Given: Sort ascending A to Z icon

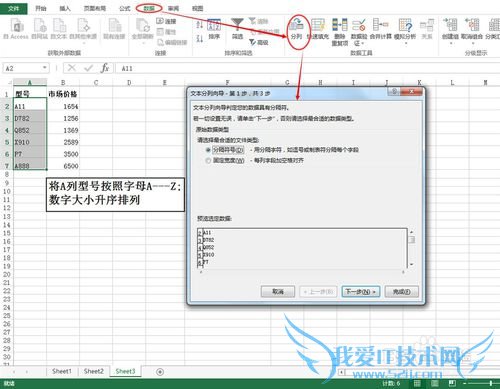Looking at the screenshot, I should [200, 24].
